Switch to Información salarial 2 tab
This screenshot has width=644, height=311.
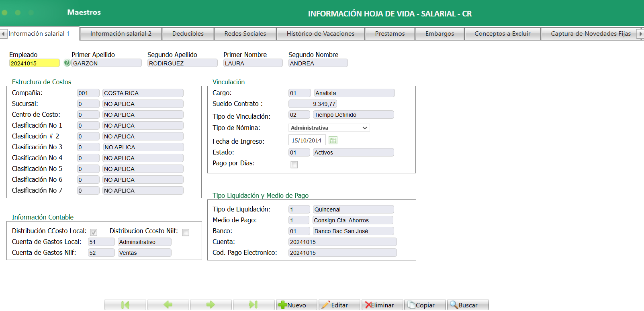coord(121,34)
